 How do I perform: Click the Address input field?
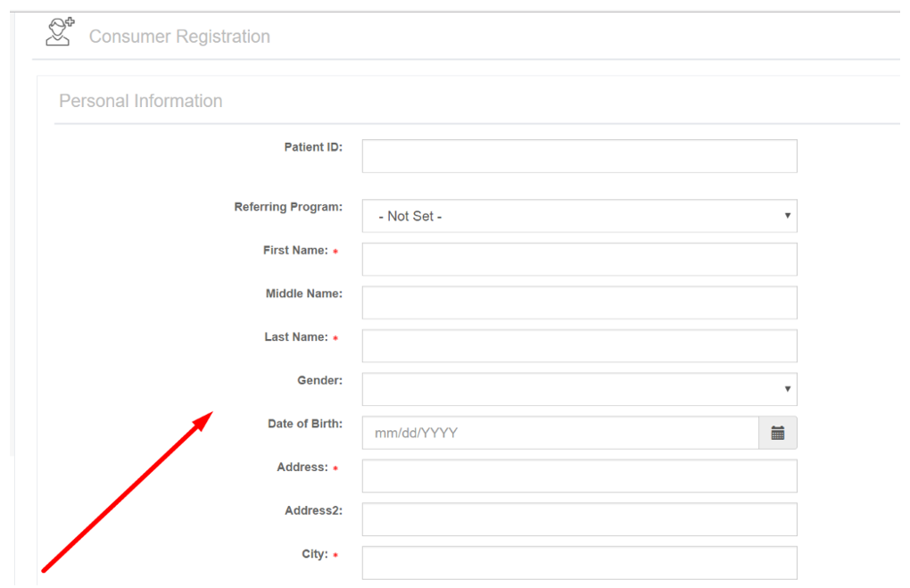click(579, 476)
